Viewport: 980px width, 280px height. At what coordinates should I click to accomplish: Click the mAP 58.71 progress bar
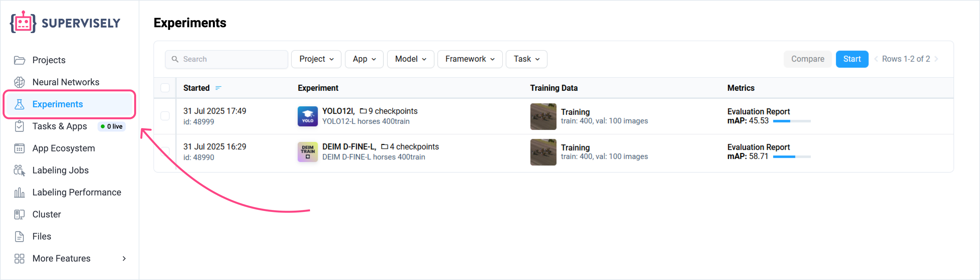(791, 157)
